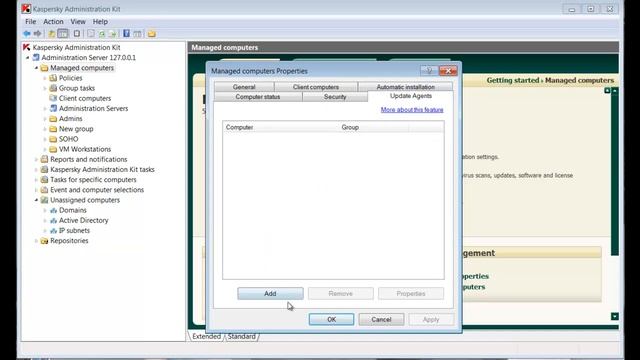
Task: Expand the Repositories tree node
Action: coord(36,241)
